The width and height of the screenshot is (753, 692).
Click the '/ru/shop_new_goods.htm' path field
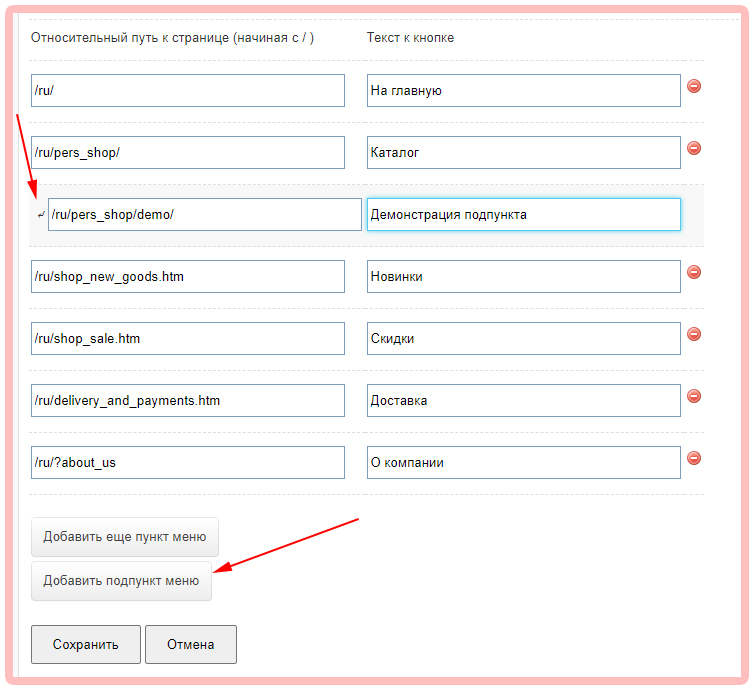188,276
